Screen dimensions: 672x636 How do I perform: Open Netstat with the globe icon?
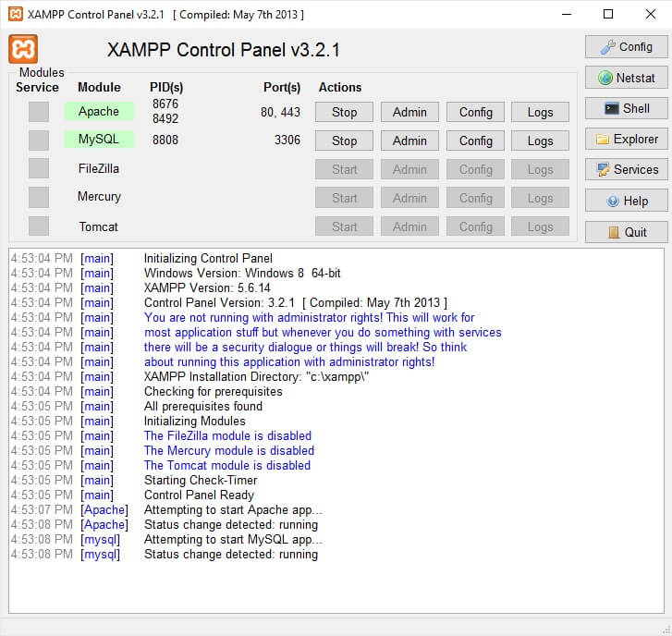click(626, 78)
